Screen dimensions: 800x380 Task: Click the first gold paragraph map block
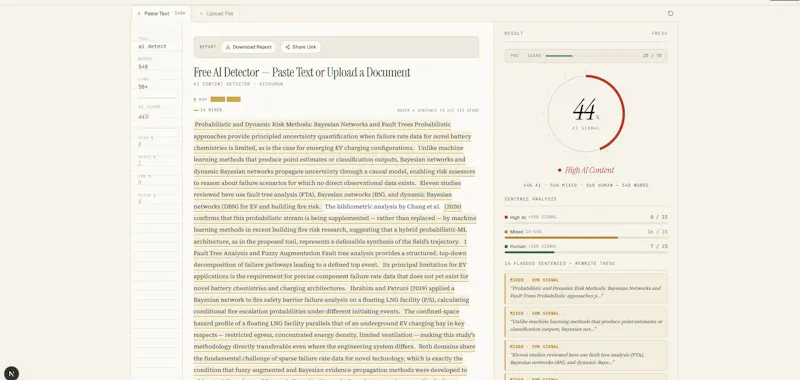(x=218, y=99)
